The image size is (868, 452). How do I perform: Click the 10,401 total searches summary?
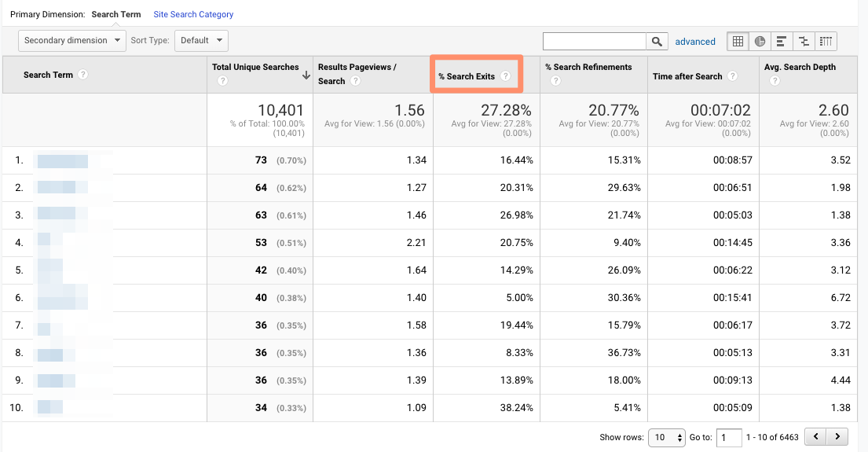(280, 110)
